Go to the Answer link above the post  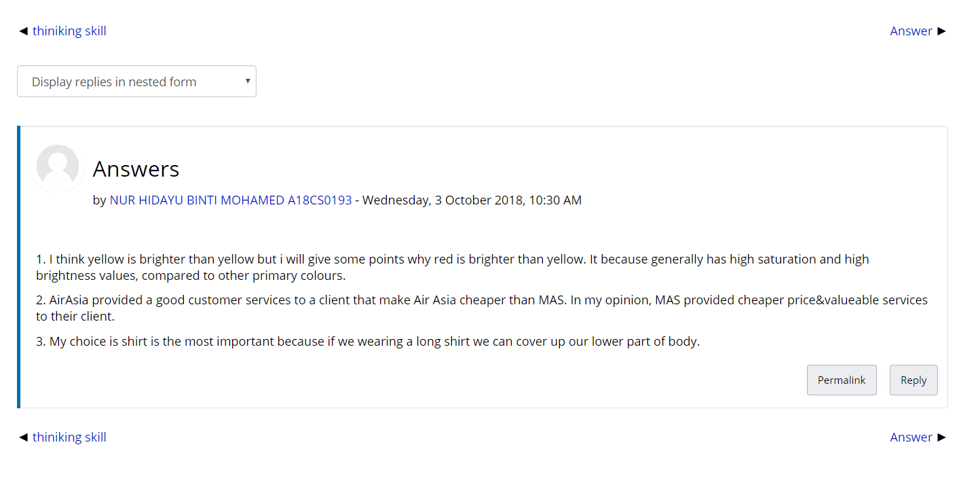tap(911, 31)
